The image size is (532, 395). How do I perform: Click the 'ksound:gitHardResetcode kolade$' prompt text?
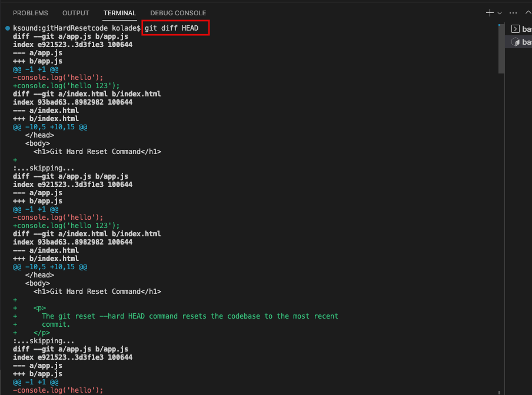77,28
